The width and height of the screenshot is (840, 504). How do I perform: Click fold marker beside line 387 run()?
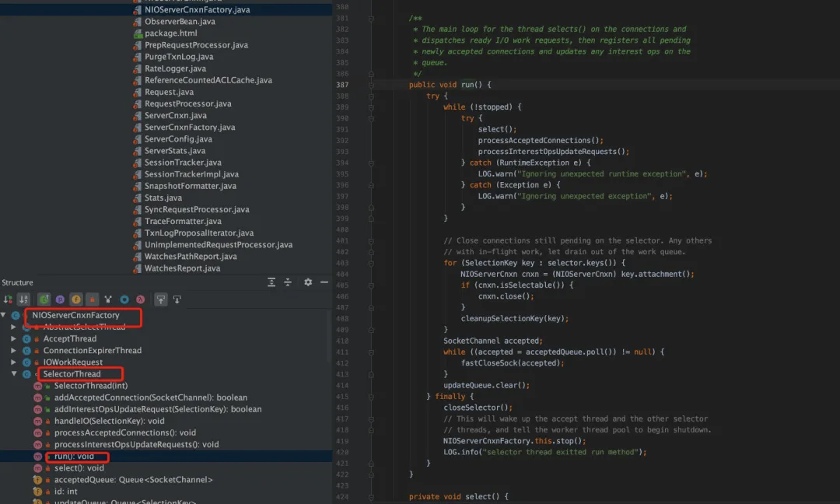point(372,85)
